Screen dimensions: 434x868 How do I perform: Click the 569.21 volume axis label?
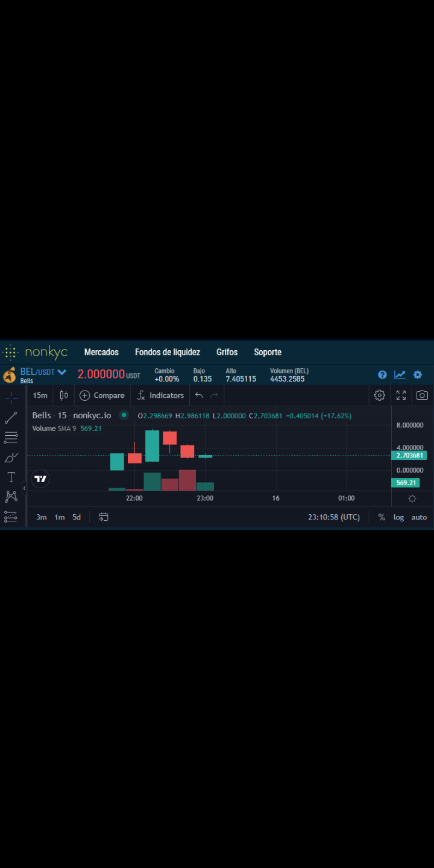405,483
